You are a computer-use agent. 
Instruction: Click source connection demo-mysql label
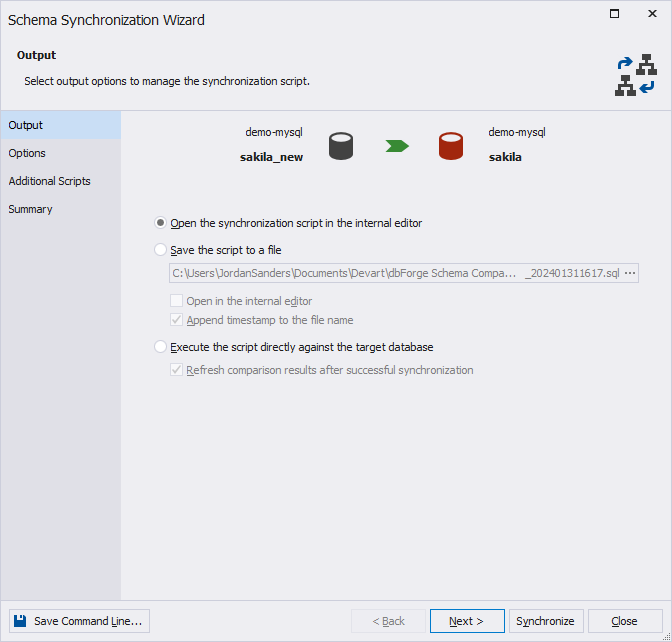pyautogui.click(x=274, y=132)
